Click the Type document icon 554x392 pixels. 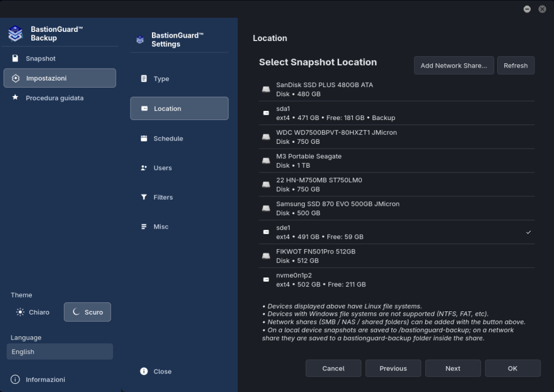coord(144,78)
